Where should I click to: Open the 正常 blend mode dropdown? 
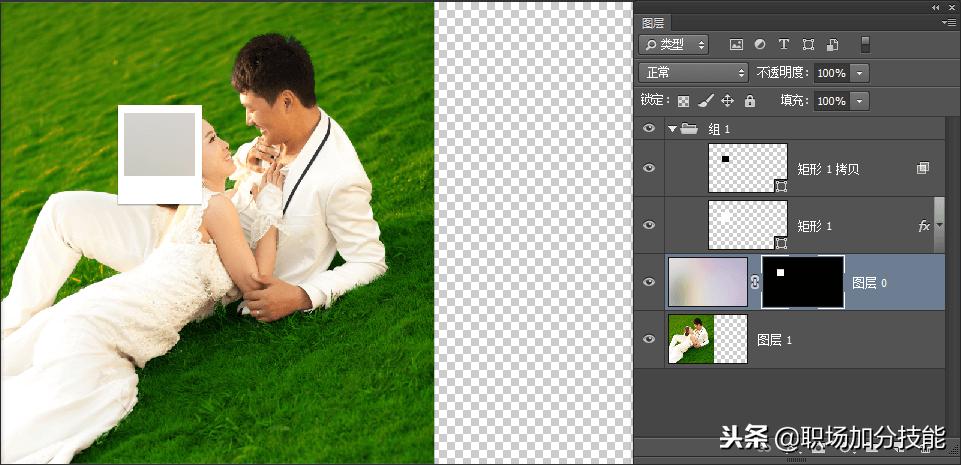click(x=693, y=73)
